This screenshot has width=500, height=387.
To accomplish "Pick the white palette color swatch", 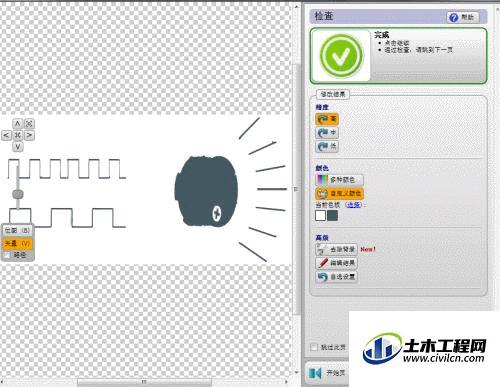I will click(x=320, y=215).
